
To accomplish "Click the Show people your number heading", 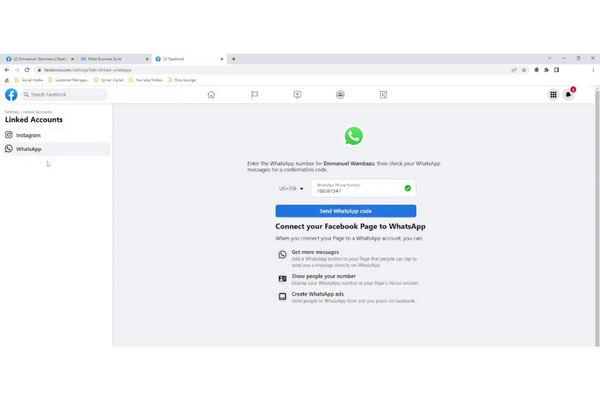I will click(323, 276).
